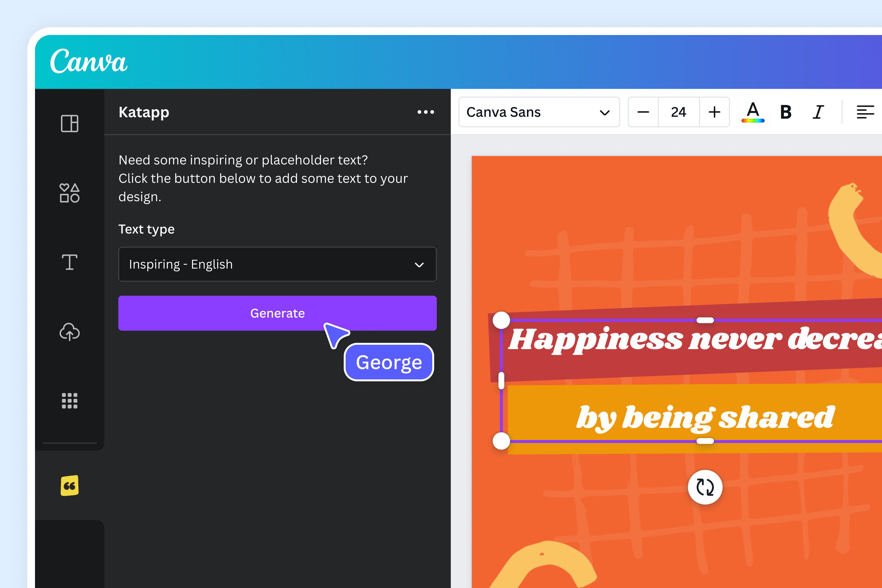This screenshot has width=882, height=588.
Task: Select the yellow quotes app in sidebar
Action: click(69, 486)
